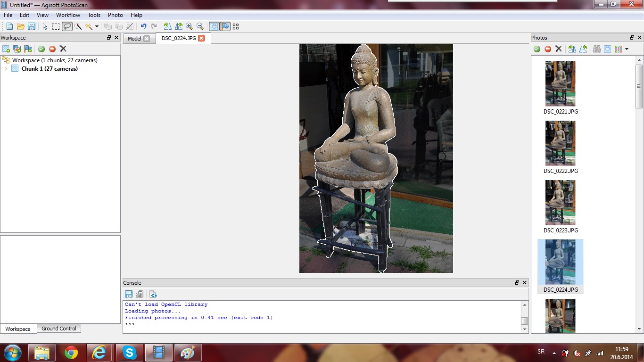This screenshot has width=644, height=362.
Task: Enable cameras in Photos pane toolbar
Action: 537,49
